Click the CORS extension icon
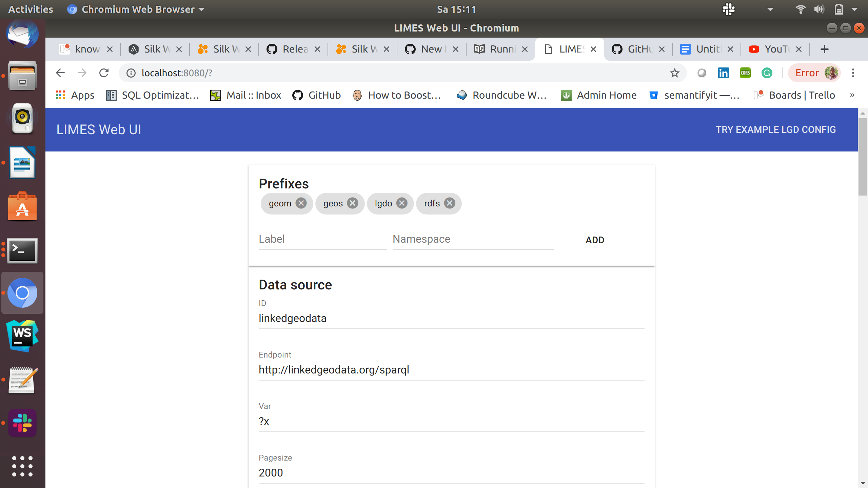 tap(745, 73)
